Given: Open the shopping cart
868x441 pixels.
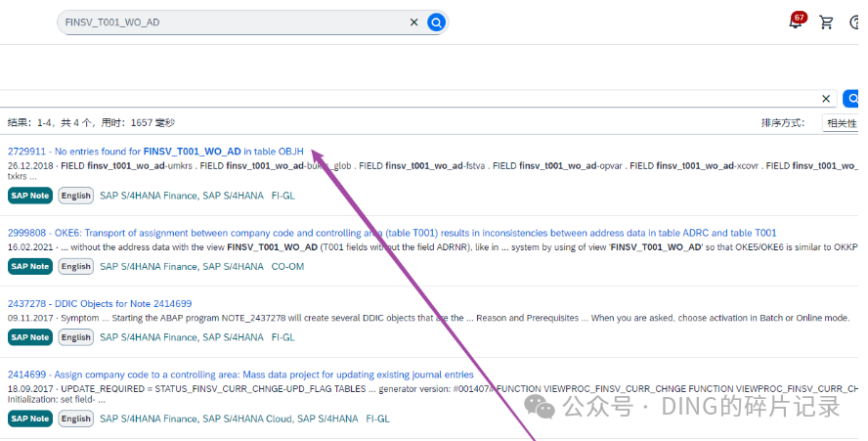Looking at the screenshot, I should [826, 22].
